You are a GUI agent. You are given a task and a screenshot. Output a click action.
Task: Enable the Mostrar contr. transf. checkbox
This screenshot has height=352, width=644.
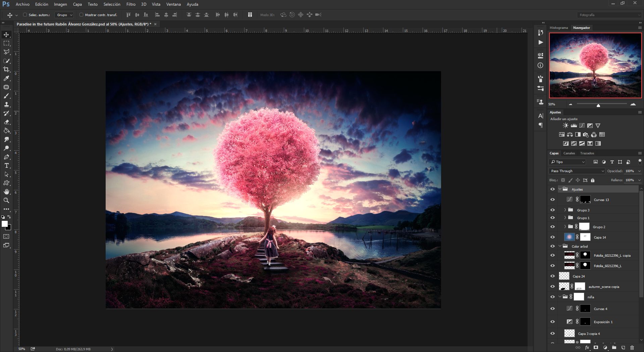(x=82, y=15)
